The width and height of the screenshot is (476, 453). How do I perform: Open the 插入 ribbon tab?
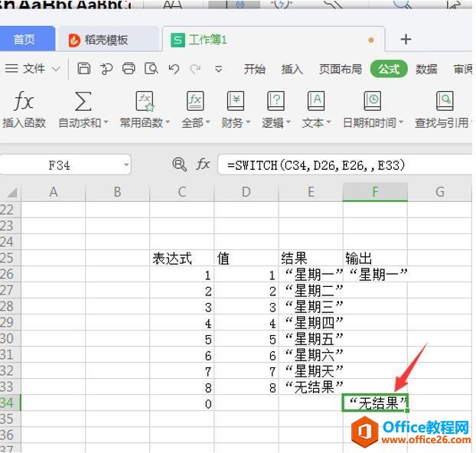292,69
